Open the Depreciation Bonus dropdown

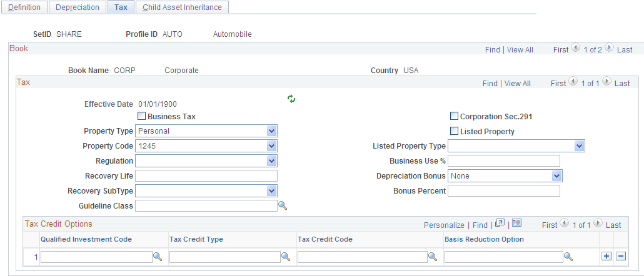tap(505, 176)
